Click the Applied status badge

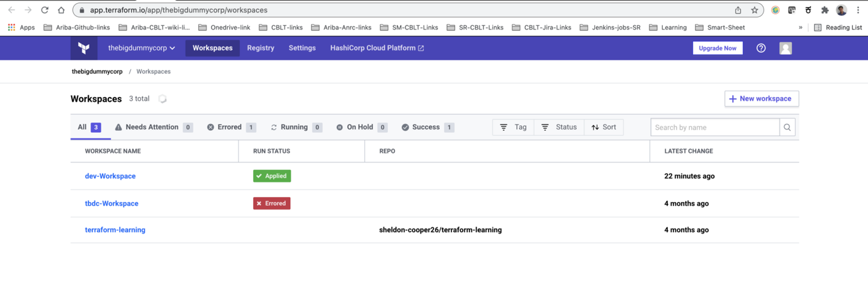click(x=272, y=176)
